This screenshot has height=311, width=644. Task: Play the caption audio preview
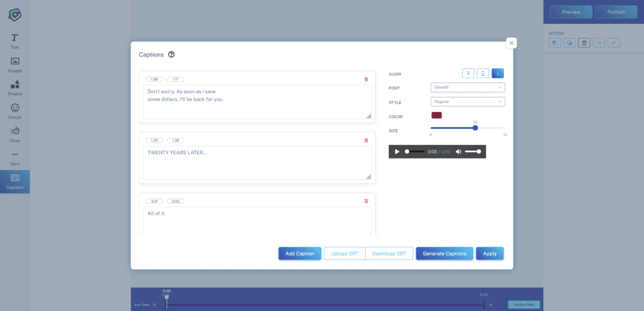pyautogui.click(x=397, y=152)
